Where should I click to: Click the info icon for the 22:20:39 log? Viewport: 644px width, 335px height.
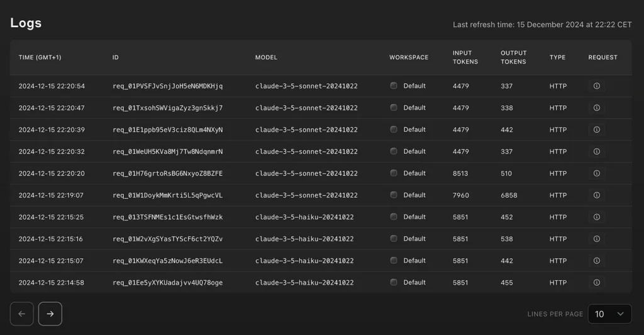point(597,130)
